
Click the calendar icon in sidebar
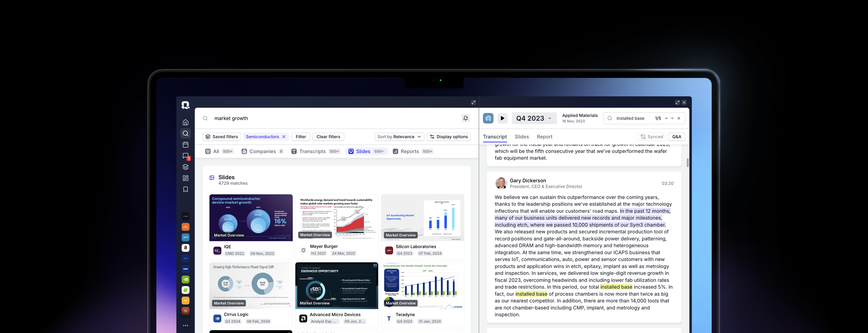[185, 144]
